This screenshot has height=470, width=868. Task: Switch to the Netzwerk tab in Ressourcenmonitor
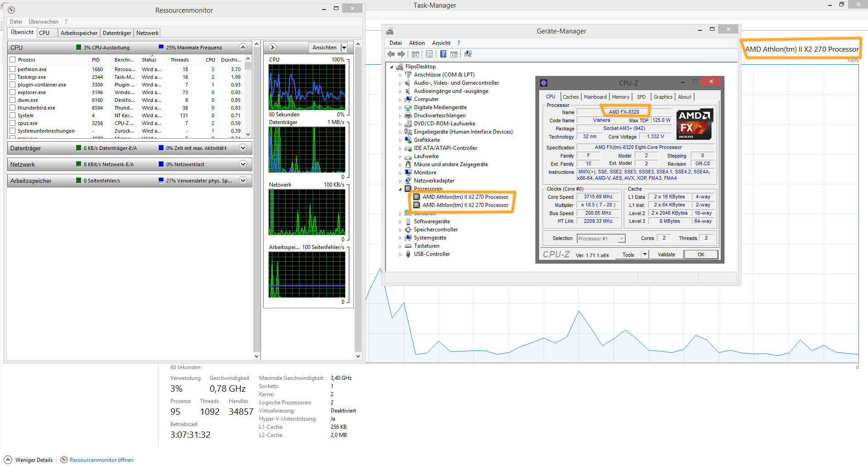[x=147, y=33]
